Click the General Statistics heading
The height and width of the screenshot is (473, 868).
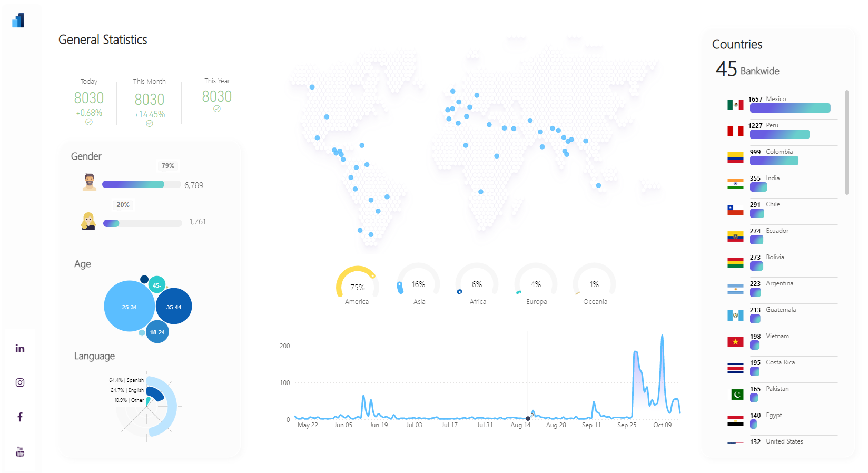[x=103, y=40]
